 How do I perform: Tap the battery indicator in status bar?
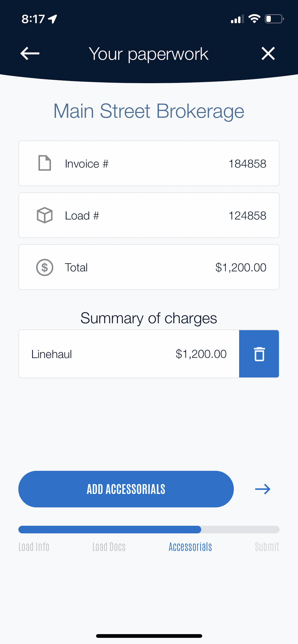click(x=274, y=19)
